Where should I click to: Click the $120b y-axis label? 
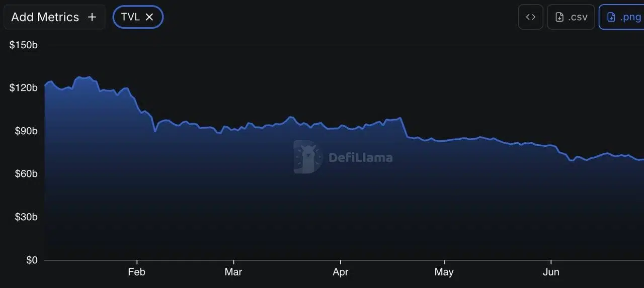(x=24, y=88)
